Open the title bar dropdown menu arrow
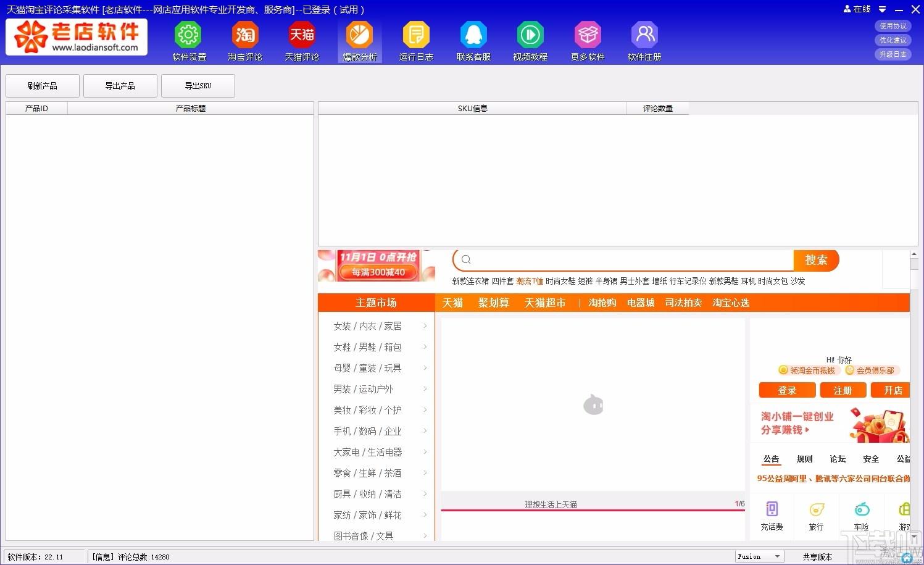The height and width of the screenshot is (565, 924). (x=882, y=9)
